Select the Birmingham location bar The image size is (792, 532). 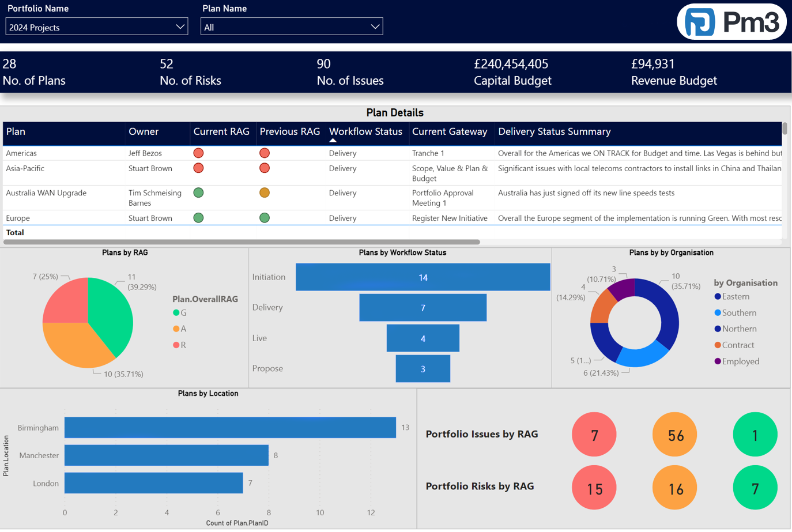(231, 428)
